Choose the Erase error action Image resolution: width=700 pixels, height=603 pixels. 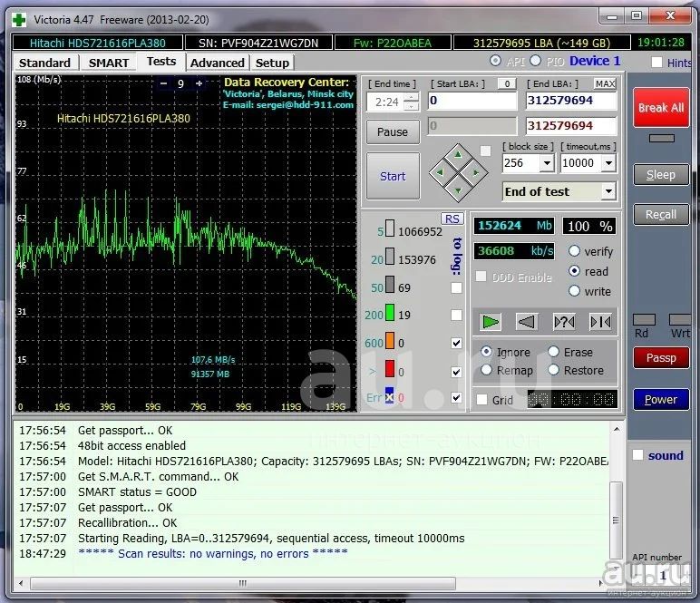554,352
